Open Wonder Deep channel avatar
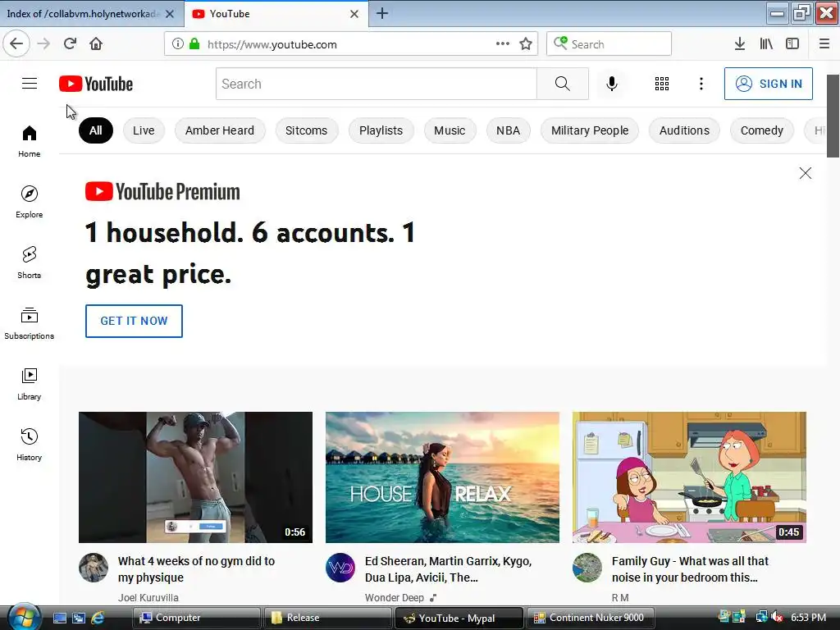This screenshot has width=840, height=630. [340, 568]
